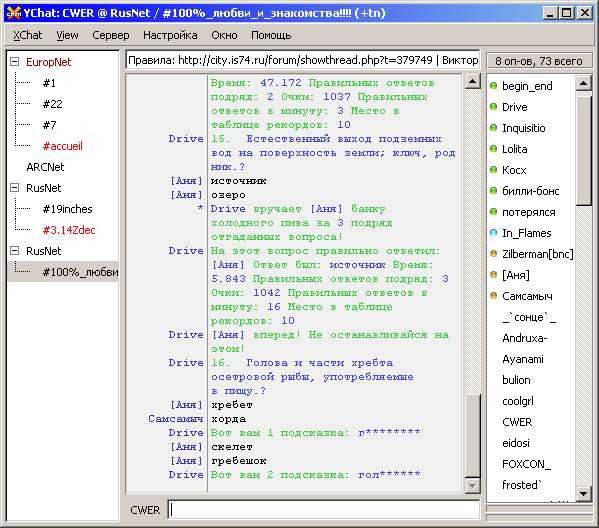The width and height of the screenshot is (599, 528).
Task: Switch to channel #22
Action: coord(52,104)
